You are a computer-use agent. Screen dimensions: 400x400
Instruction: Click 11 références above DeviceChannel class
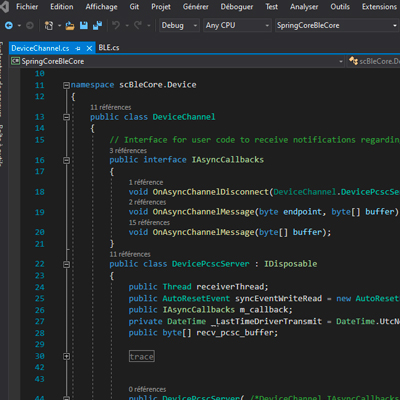pyautogui.click(x=110, y=107)
